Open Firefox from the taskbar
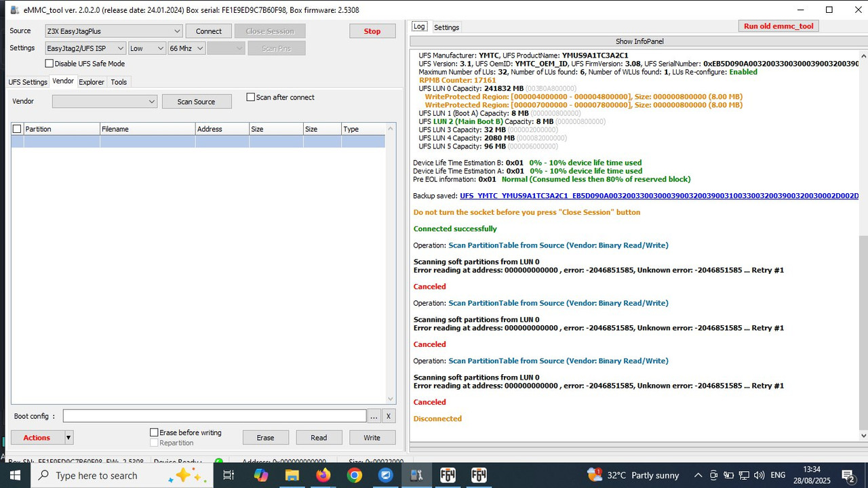 pyautogui.click(x=323, y=475)
